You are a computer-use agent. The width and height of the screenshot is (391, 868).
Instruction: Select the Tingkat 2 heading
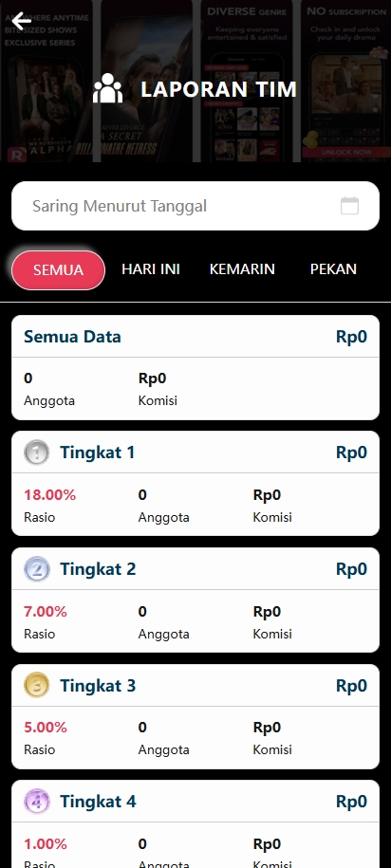[x=98, y=569]
